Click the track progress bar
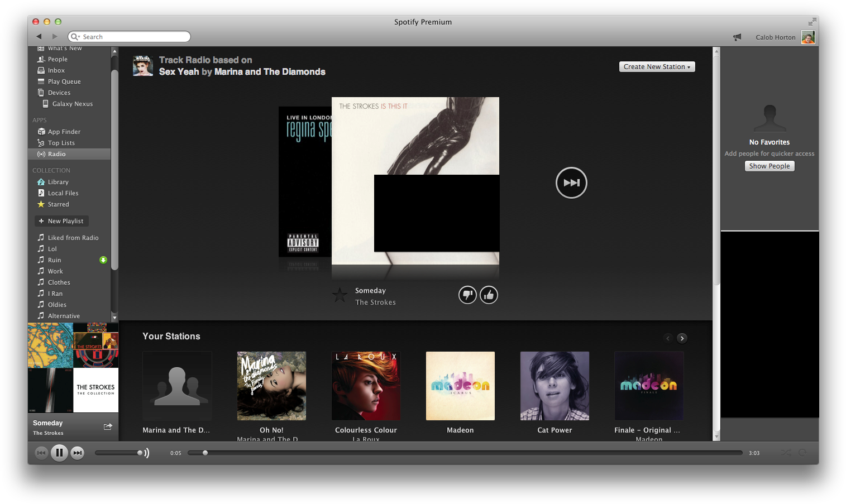This screenshot has height=504, width=846. (465, 453)
